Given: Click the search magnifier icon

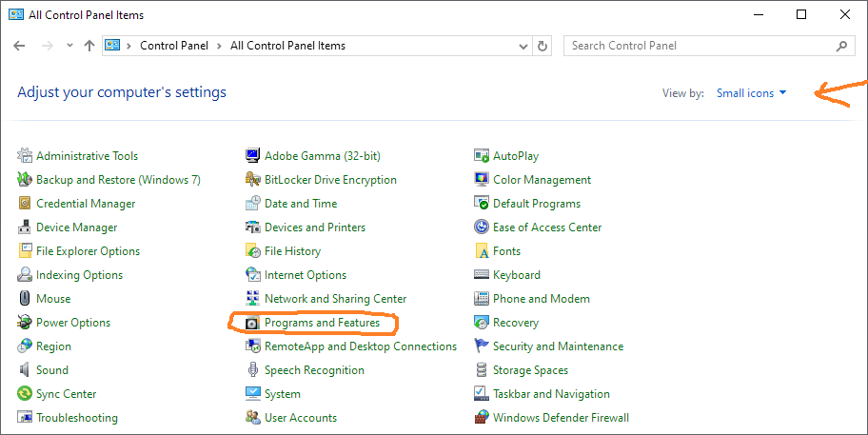Looking at the screenshot, I should [x=841, y=46].
